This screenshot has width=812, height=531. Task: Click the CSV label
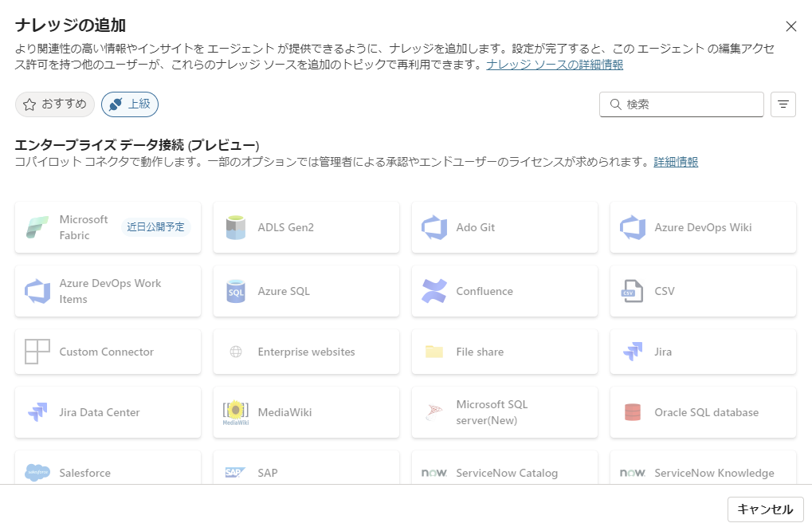(x=665, y=291)
